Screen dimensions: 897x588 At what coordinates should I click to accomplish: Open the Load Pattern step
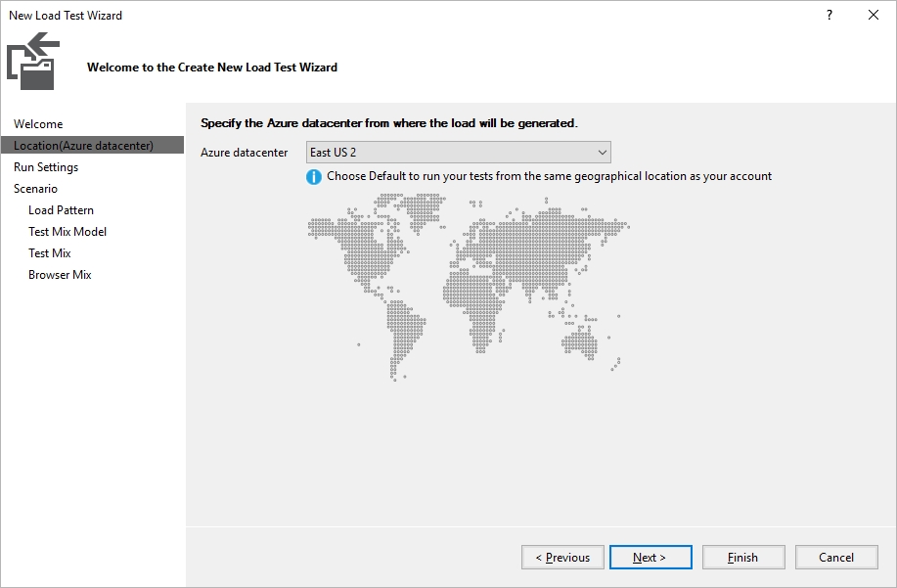pyautogui.click(x=62, y=210)
